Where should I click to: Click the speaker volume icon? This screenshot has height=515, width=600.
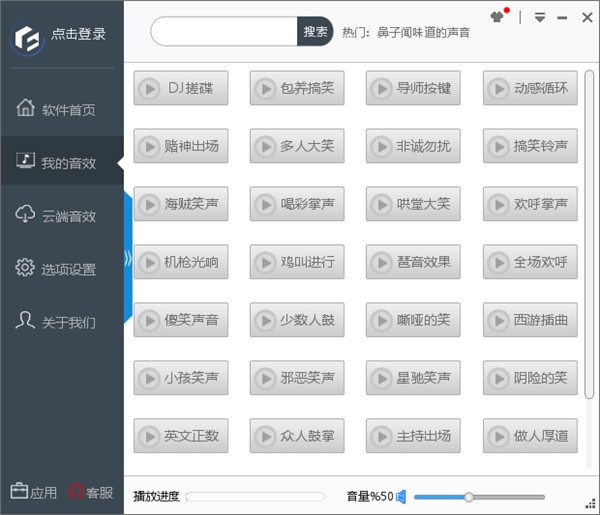click(401, 497)
